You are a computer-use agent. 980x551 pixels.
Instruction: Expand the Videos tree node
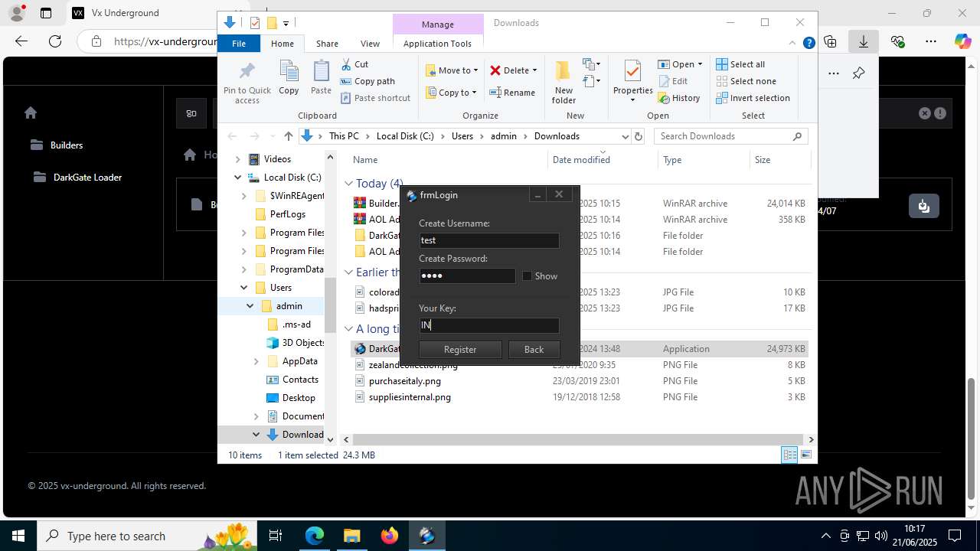tap(237, 159)
